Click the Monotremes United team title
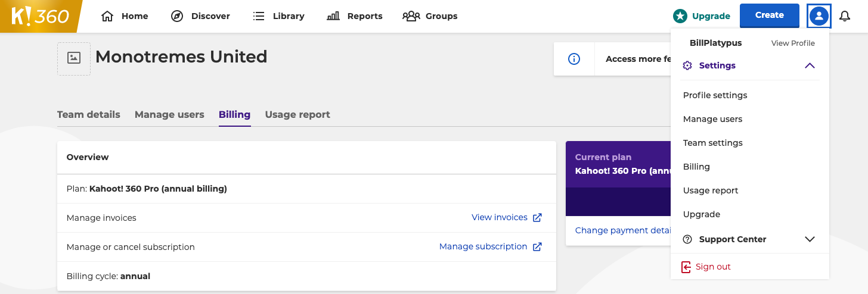 tap(181, 57)
